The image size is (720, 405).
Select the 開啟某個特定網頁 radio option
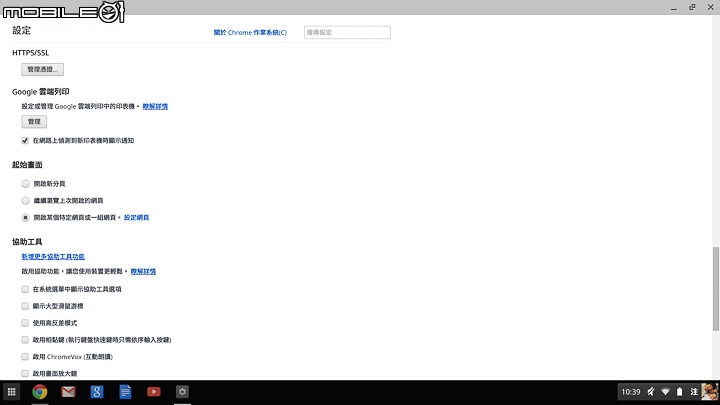[25, 218]
